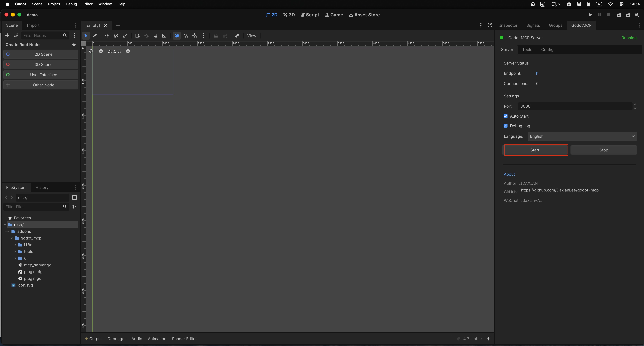Open the Movie Maker mode reel icon
This screenshot has width=644, height=346.
[x=637, y=15]
